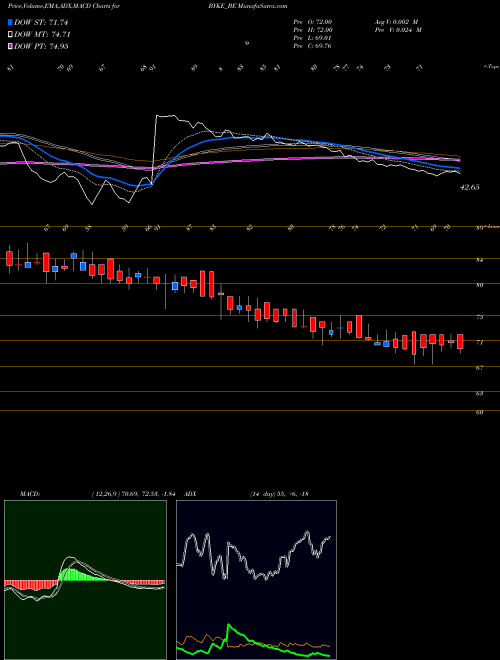The width and height of the screenshot is (500, 660).
Task: Click ADX values '(14 day) 55, +6, -18'
Action: [279, 494]
